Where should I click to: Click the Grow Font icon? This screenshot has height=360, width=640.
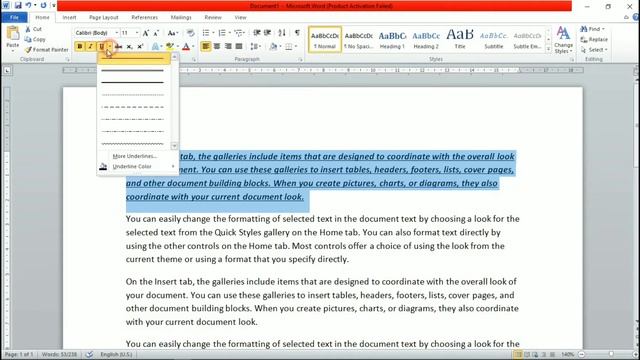[146, 33]
